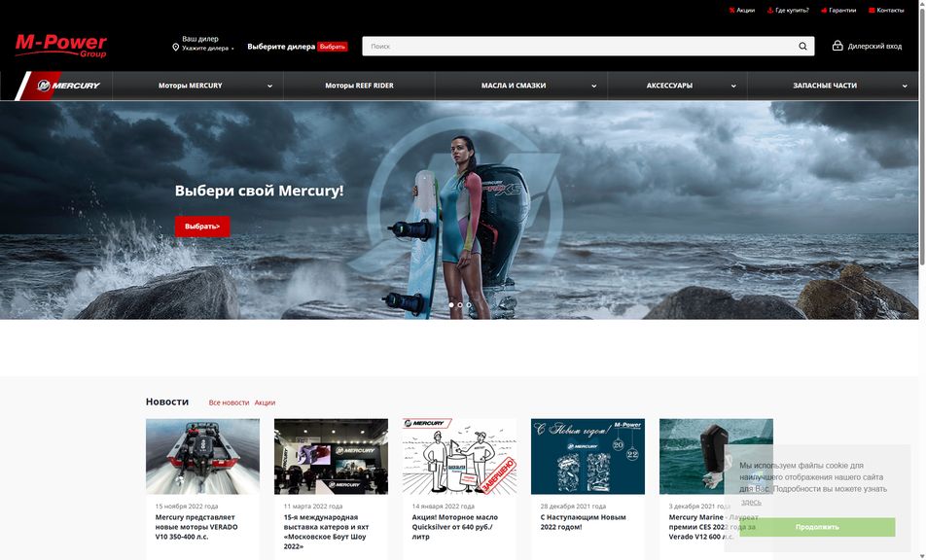Open the Все новости link
This screenshot has height=560, width=926.
tap(230, 402)
